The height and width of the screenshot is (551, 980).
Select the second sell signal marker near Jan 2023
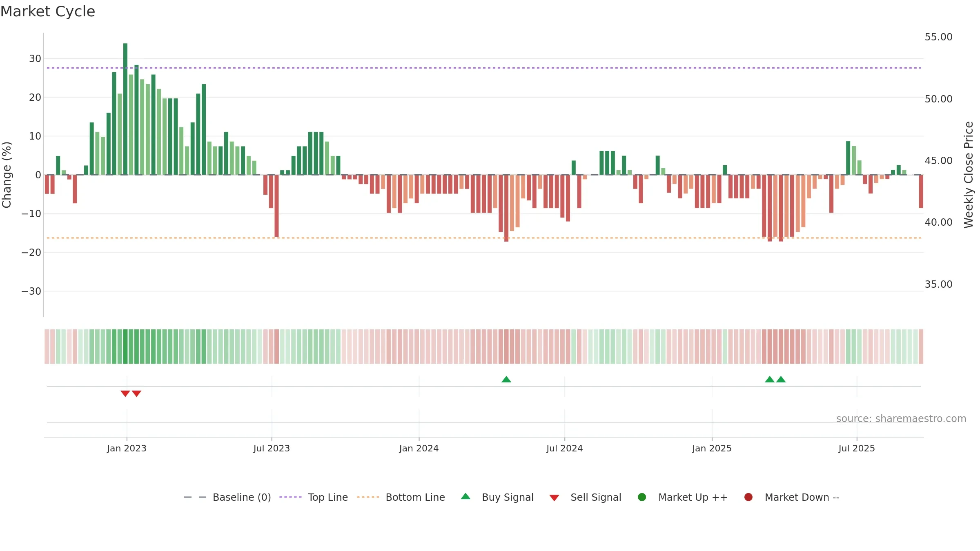coord(137,393)
